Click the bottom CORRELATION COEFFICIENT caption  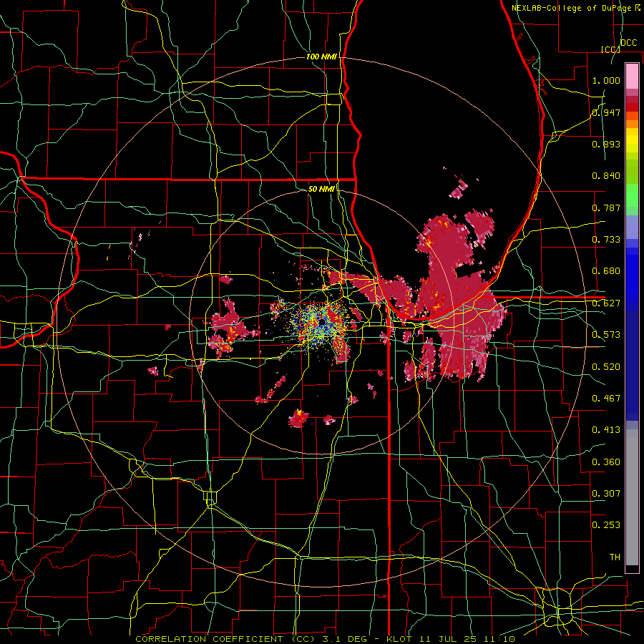326,639
